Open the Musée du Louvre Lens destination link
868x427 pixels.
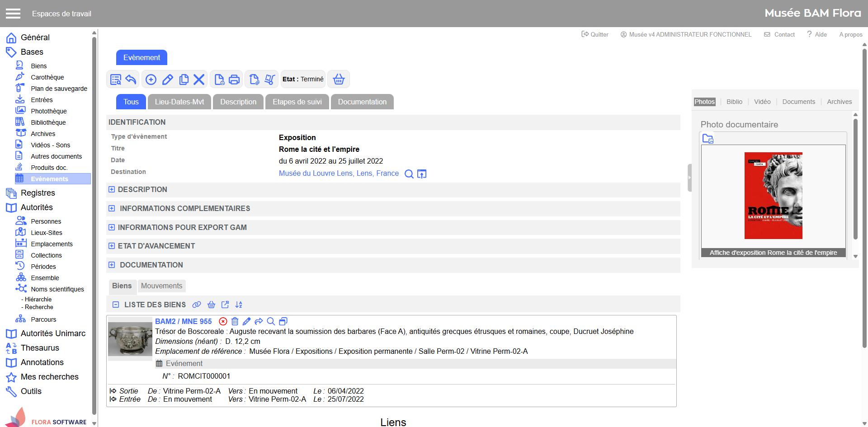339,174
